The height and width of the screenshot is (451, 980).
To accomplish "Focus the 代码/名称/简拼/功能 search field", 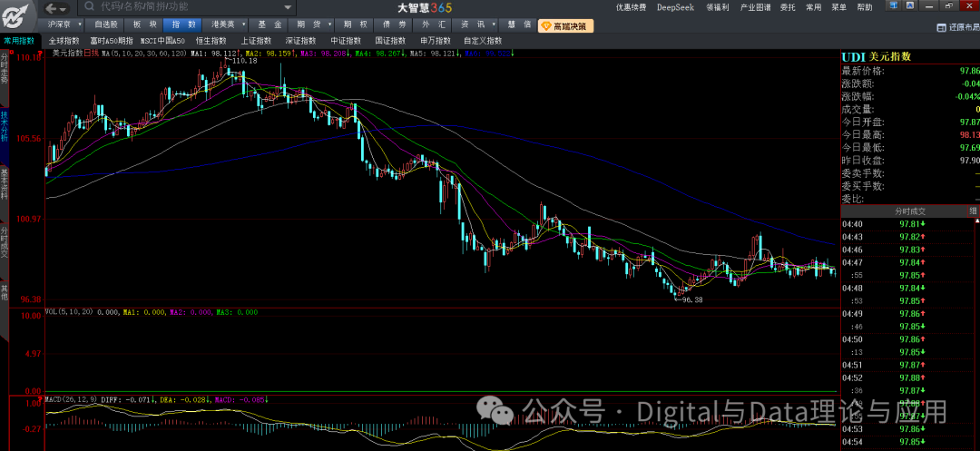I will tap(188, 7).
